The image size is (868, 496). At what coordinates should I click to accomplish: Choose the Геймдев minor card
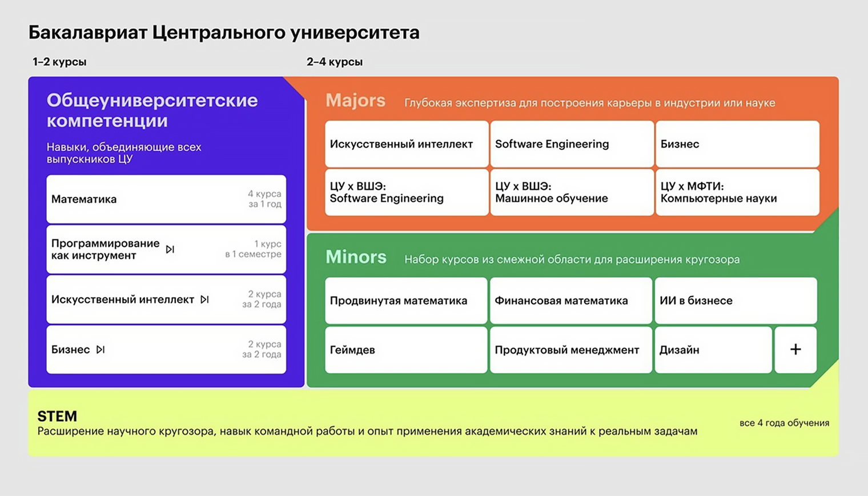[406, 350]
